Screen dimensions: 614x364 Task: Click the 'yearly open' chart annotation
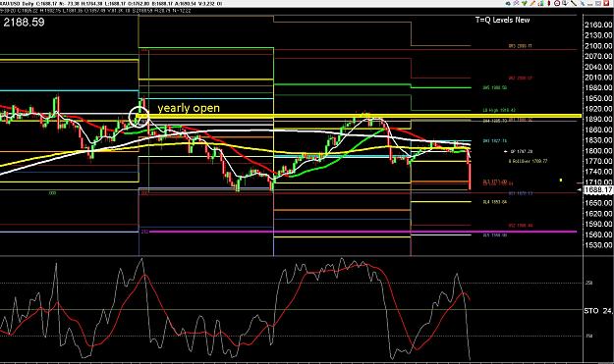pyautogui.click(x=189, y=108)
